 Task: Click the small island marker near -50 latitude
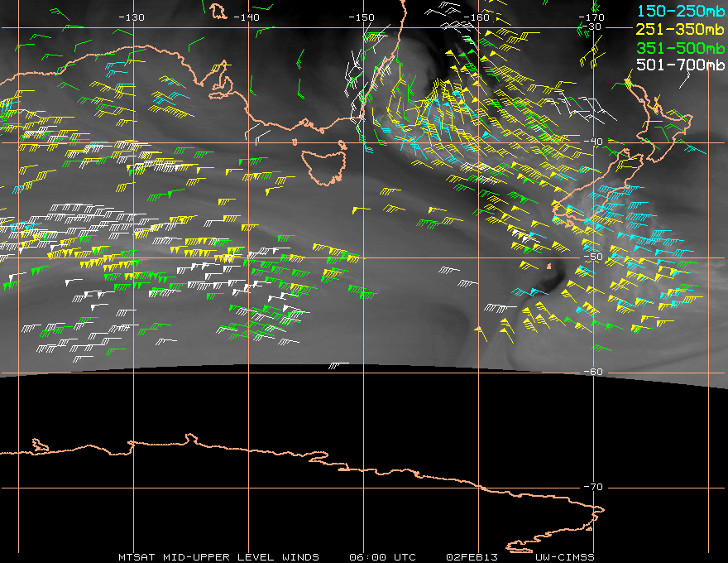(548, 267)
